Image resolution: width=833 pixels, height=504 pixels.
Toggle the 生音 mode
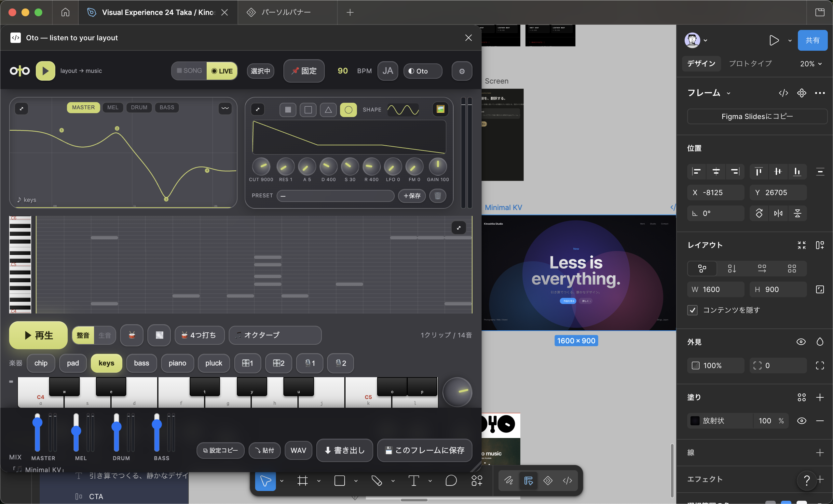pyautogui.click(x=105, y=336)
